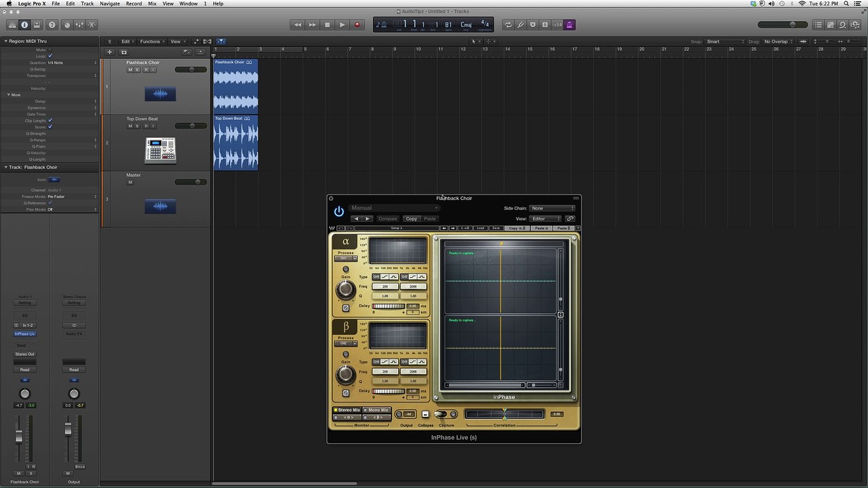Viewport: 868px width, 488px height.
Task: Collapse the Track: Flashback Choir section
Action: [5, 167]
